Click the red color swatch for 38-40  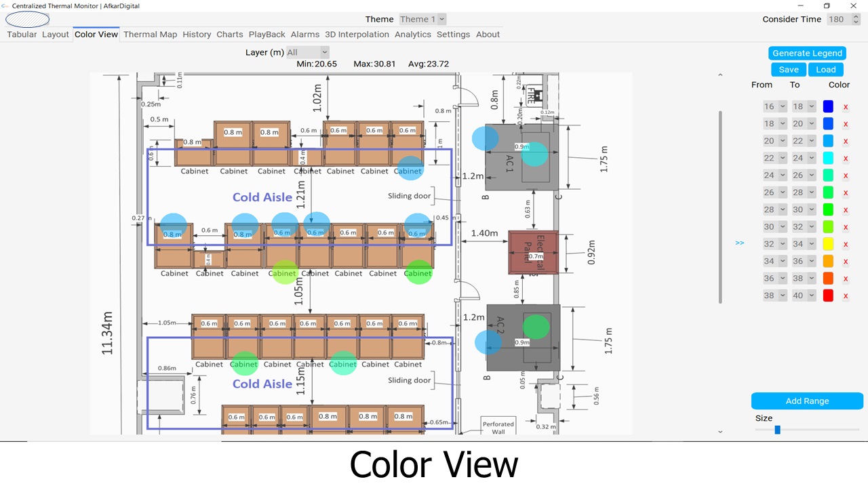click(828, 296)
